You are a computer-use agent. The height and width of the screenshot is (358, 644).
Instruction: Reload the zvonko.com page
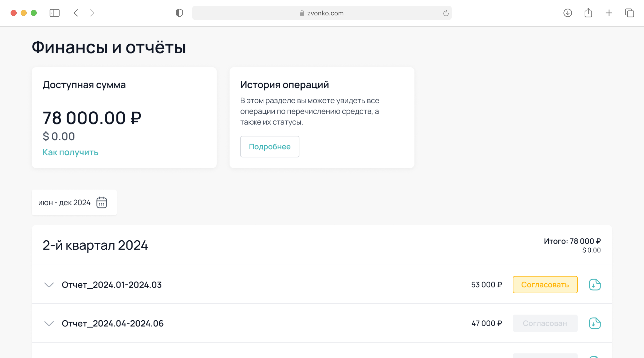click(x=446, y=13)
